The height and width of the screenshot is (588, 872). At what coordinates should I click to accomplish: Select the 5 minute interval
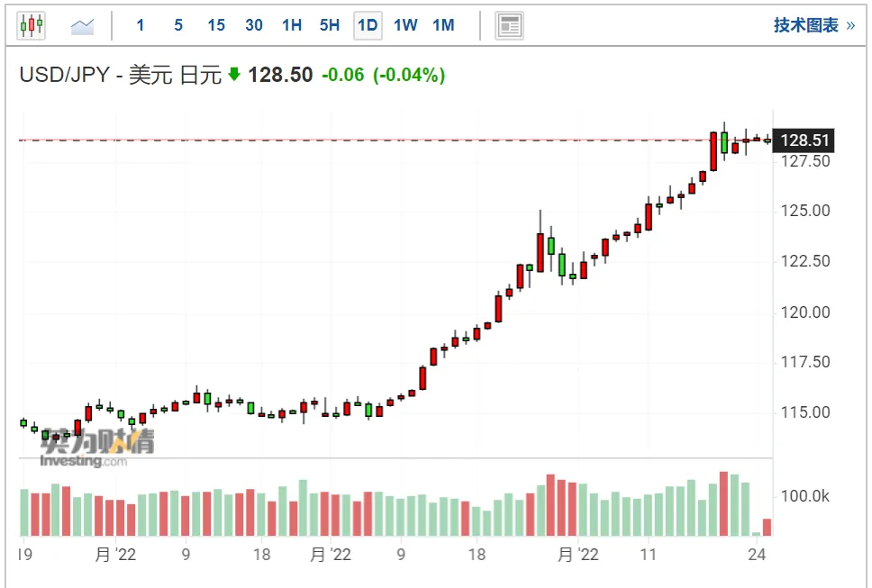click(x=178, y=25)
